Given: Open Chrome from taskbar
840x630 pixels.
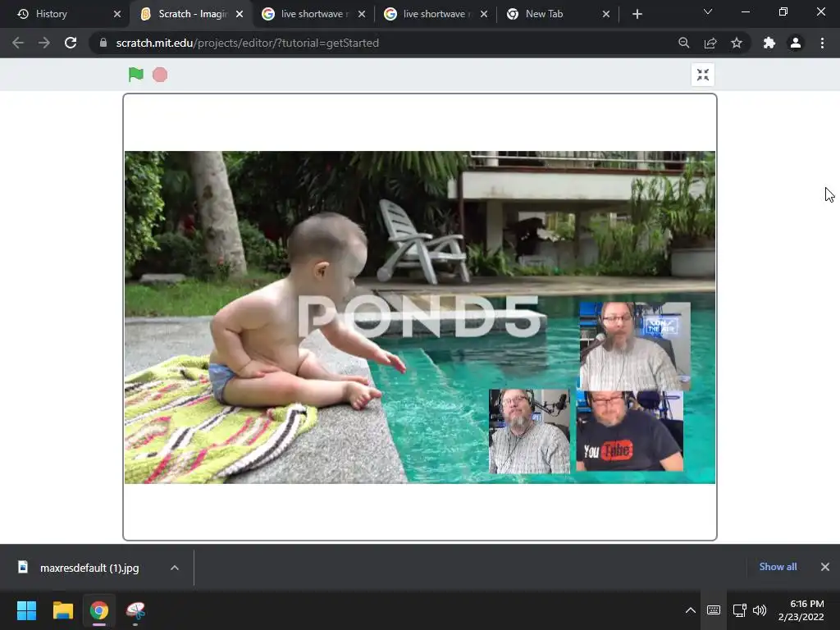Looking at the screenshot, I should [99, 610].
